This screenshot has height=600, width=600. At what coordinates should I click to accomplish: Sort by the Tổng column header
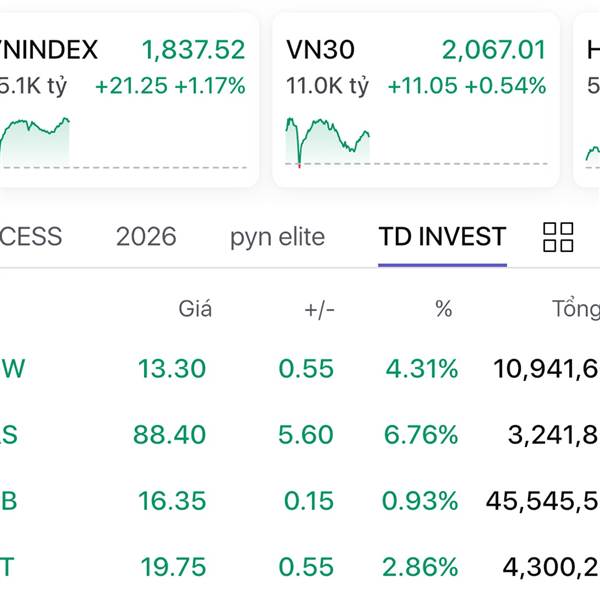tap(575, 309)
